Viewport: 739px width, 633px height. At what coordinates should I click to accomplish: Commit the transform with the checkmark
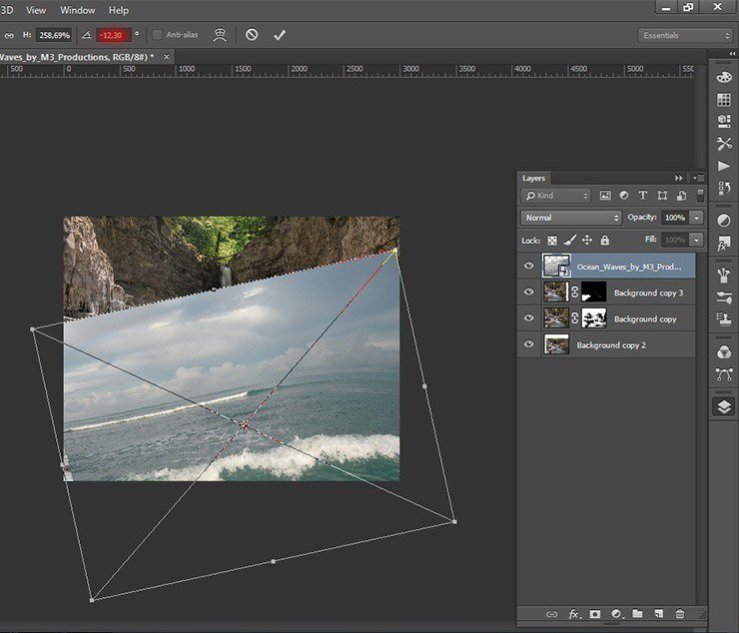pyautogui.click(x=279, y=35)
